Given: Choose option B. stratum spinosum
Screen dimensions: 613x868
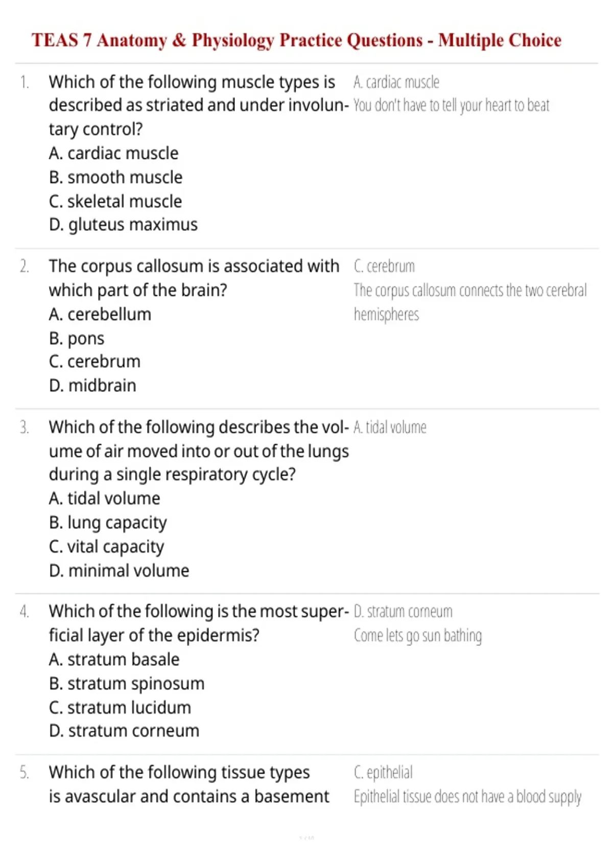Looking at the screenshot, I should click(127, 684).
